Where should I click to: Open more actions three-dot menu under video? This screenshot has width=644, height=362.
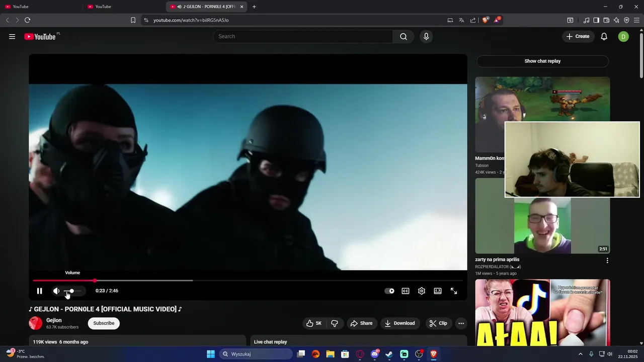461,323
